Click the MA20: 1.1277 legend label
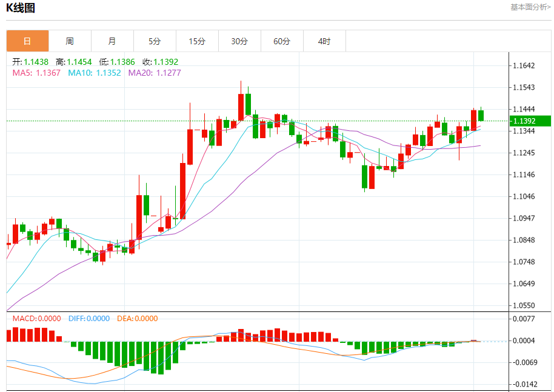This screenshot has width=554, height=392. pos(155,73)
